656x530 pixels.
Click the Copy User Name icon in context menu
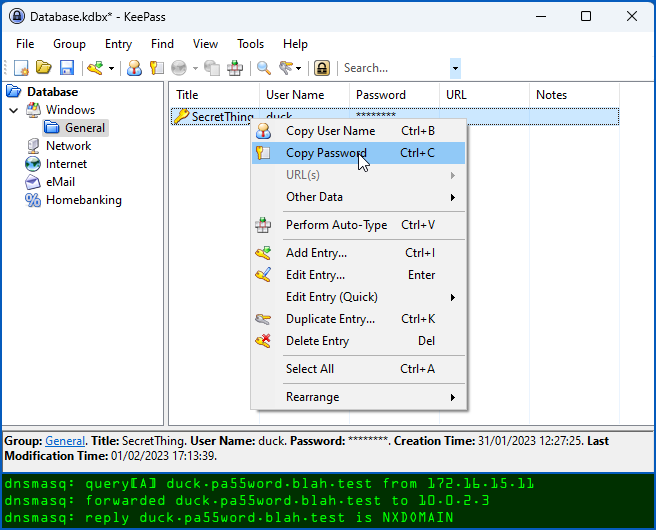[x=263, y=131]
